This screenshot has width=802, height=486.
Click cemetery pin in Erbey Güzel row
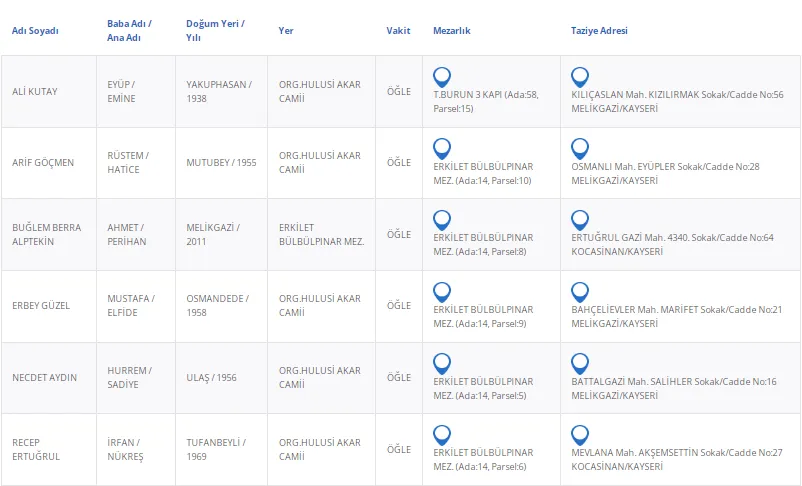click(x=442, y=292)
